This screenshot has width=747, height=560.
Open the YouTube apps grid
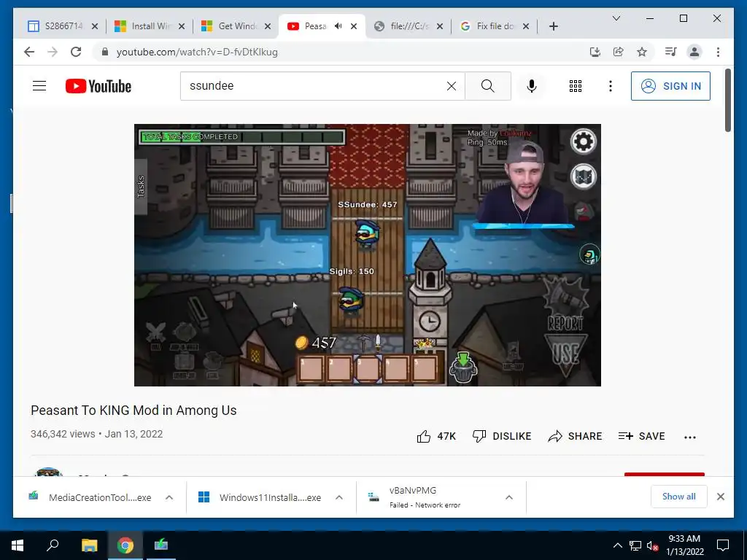pos(576,86)
